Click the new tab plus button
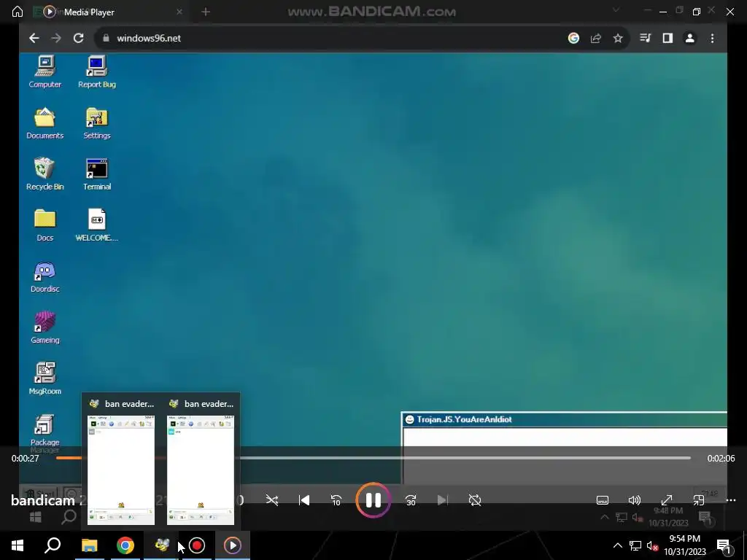747x560 pixels. [x=206, y=12]
